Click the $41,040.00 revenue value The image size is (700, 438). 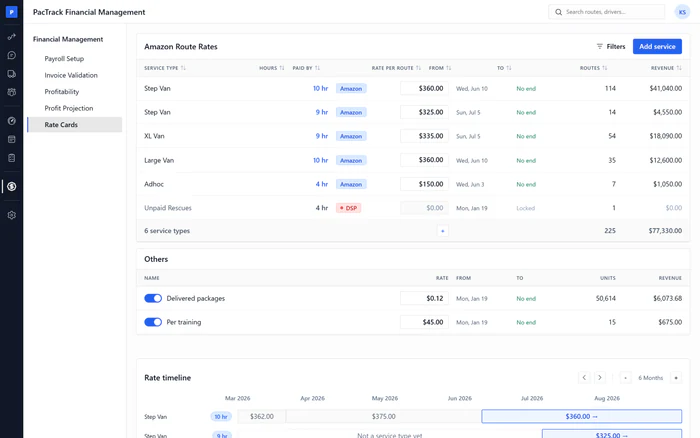666,88
